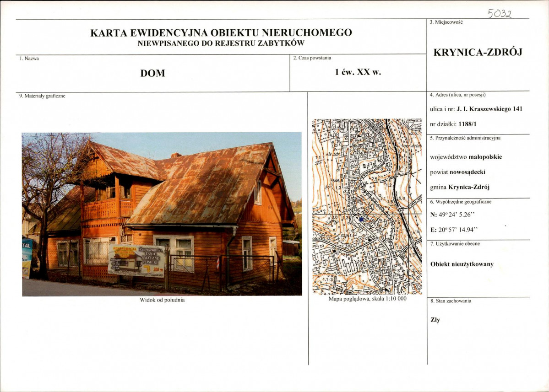Click the label '4. Adres (ulica, nr posesji)'

tap(457, 95)
